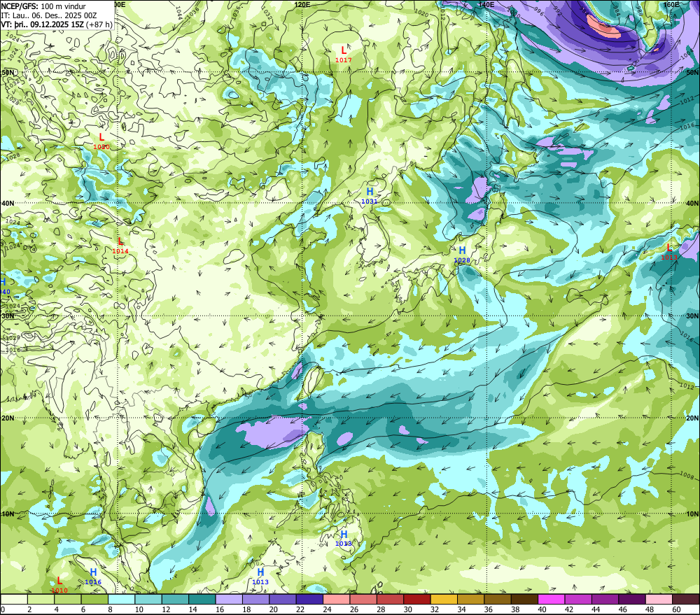Click the '10N' label on the right edge

692,514
